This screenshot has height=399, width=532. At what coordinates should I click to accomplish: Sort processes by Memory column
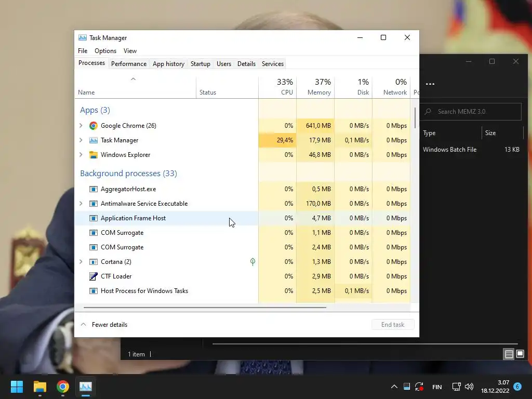(315, 87)
